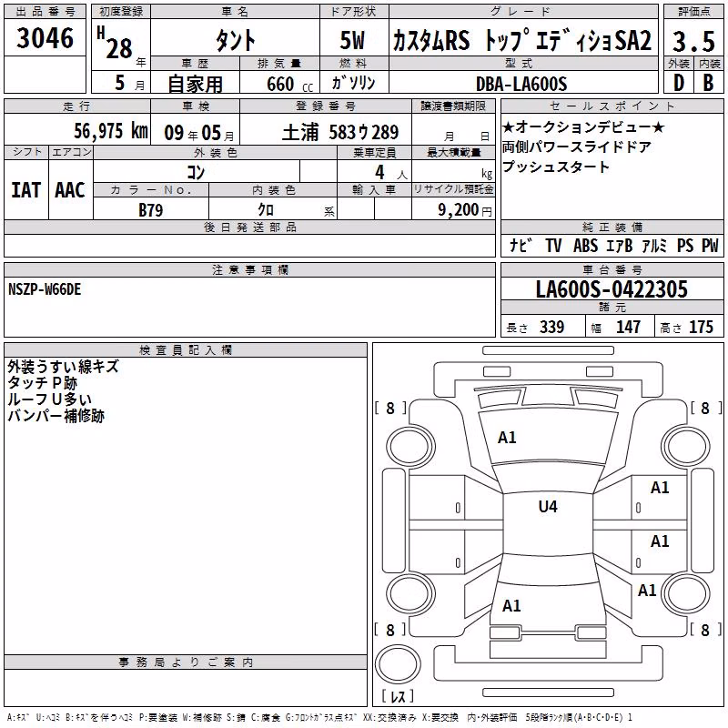Image resolution: width=728 pixels, height=728 pixels.
Task: Select spare tire circle above レス
Action: click(398, 665)
